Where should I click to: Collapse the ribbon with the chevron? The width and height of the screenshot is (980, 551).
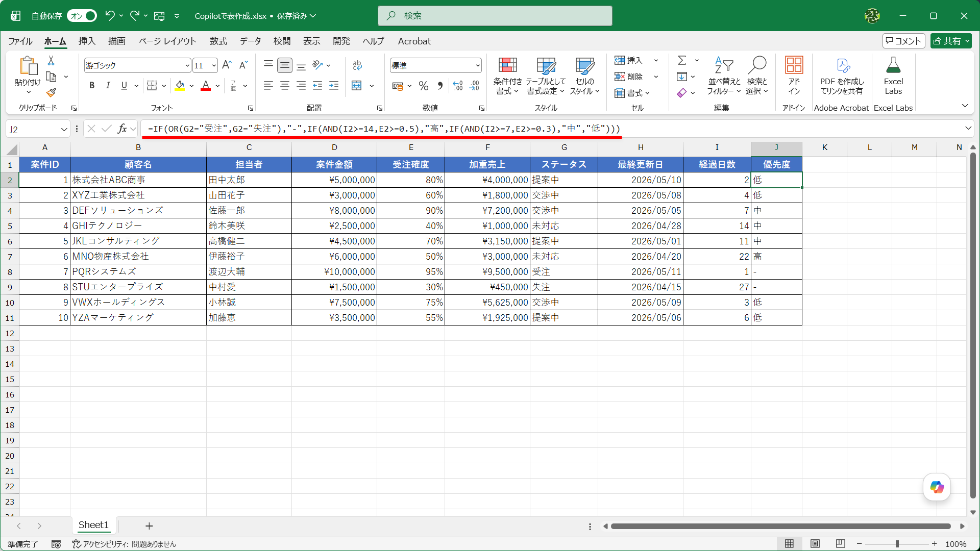pyautogui.click(x=965, y=106)
